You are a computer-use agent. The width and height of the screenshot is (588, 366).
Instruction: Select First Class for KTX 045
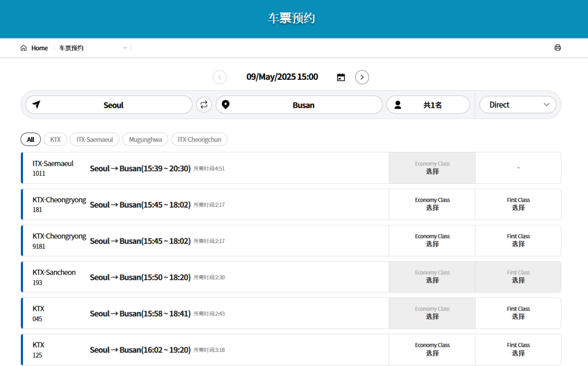coord(518,313)
